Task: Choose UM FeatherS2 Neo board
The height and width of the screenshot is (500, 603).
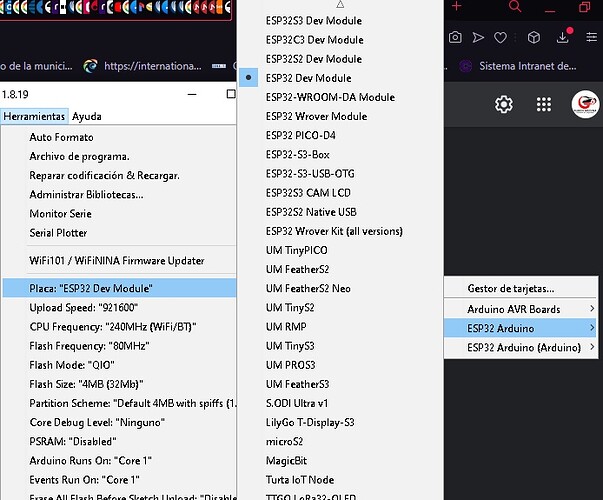Action: click(341, 288)
